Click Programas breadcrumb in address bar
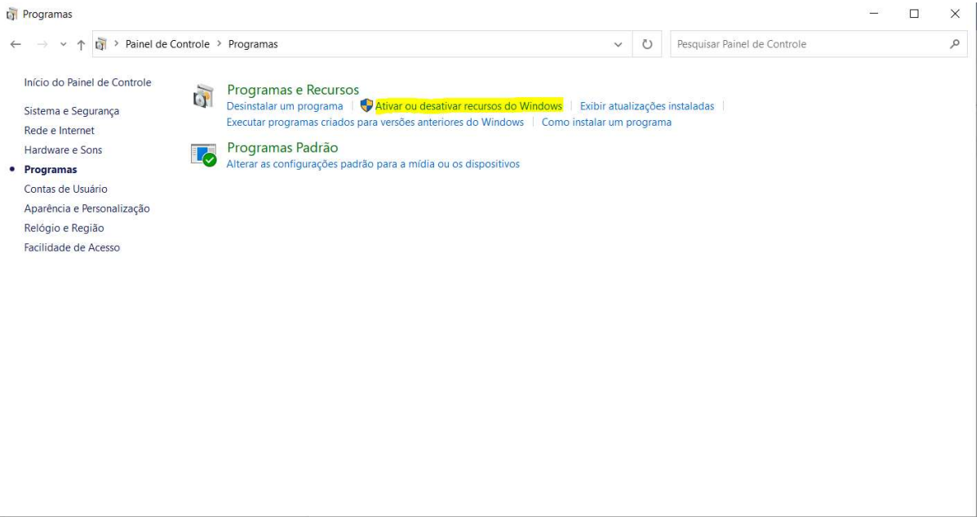980x517 pixels. 253,44
